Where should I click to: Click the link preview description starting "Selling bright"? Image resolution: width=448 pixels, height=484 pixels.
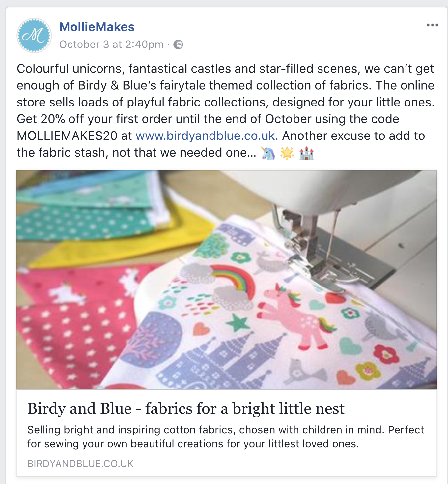coord(226,437)
